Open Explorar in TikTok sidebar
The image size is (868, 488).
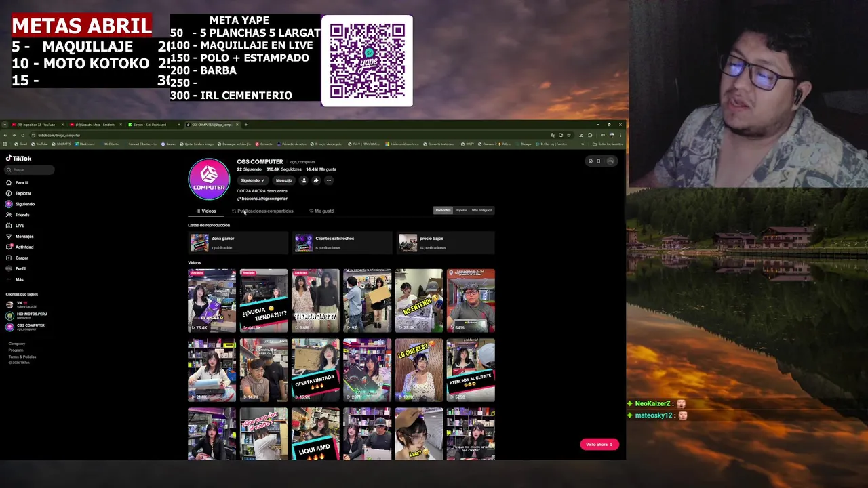[19, 193]
